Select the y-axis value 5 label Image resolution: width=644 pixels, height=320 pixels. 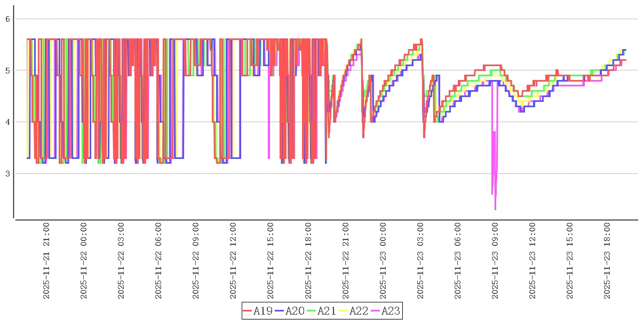click(x=7, y=70)
